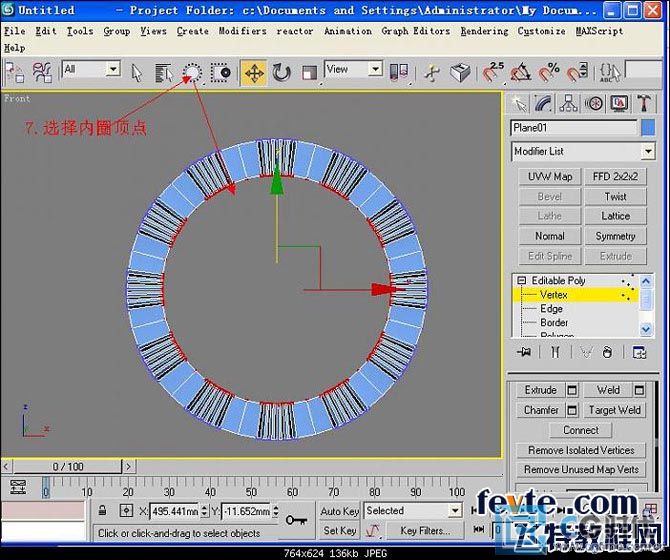Click Select and Manipulate icon
The width and height of the screenshot is (670, 560).
coord(432,72)
